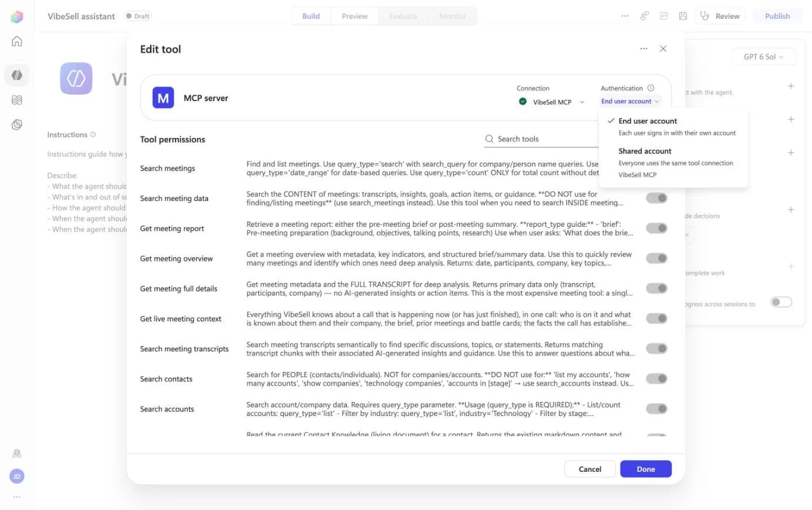Viewport: 812px width, 510px height.
Task: Switch to the Monitor tab
Action: coord(453,16)
